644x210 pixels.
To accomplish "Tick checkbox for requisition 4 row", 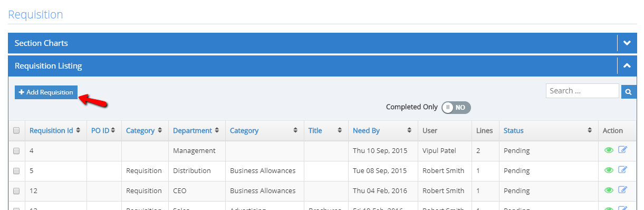I will pyautogui.click(x=16, y=151).
